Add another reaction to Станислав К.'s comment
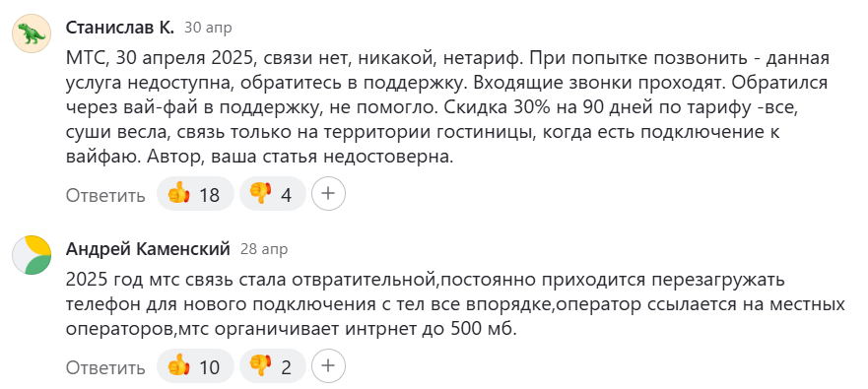This screenshot has height=389, width=868. [x=328, y=194]
